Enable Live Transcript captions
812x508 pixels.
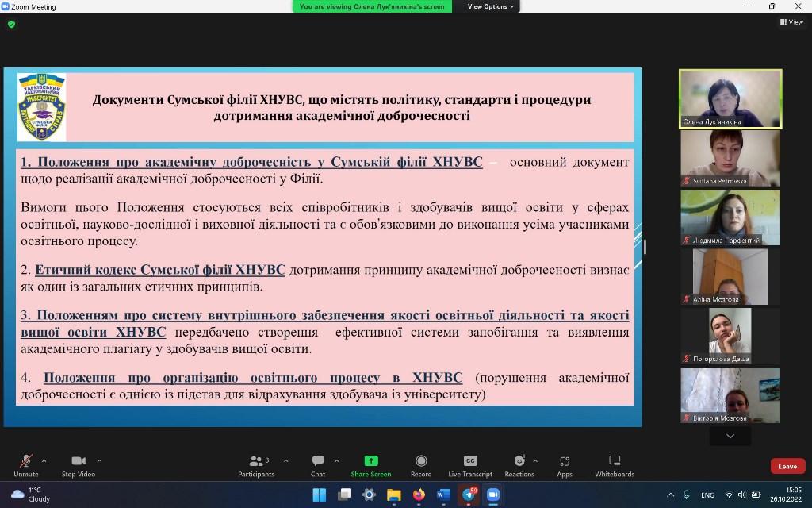[x=470, y=465]
